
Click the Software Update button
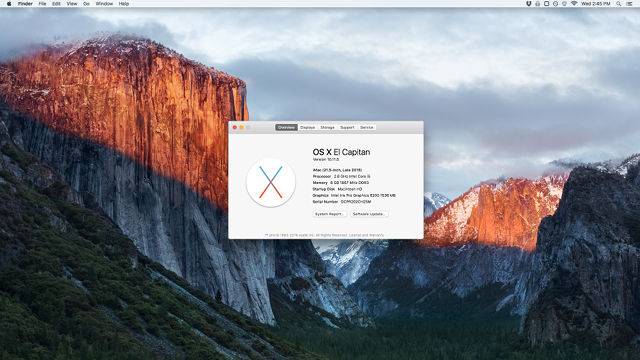pyautogui.click(x=369, y=214)
